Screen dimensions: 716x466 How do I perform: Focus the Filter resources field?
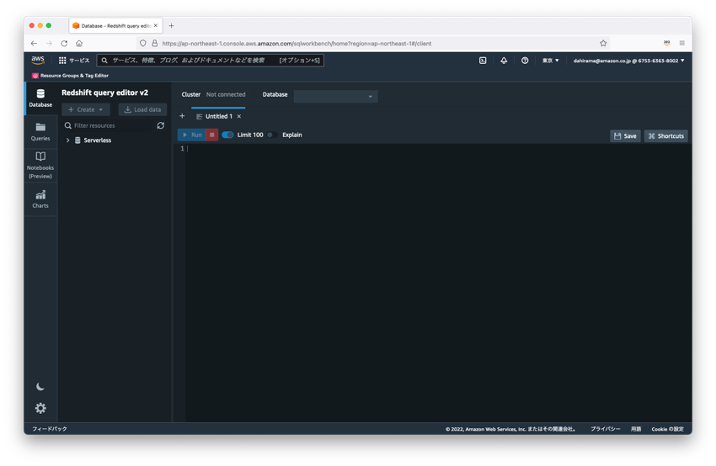pos(110,126)
